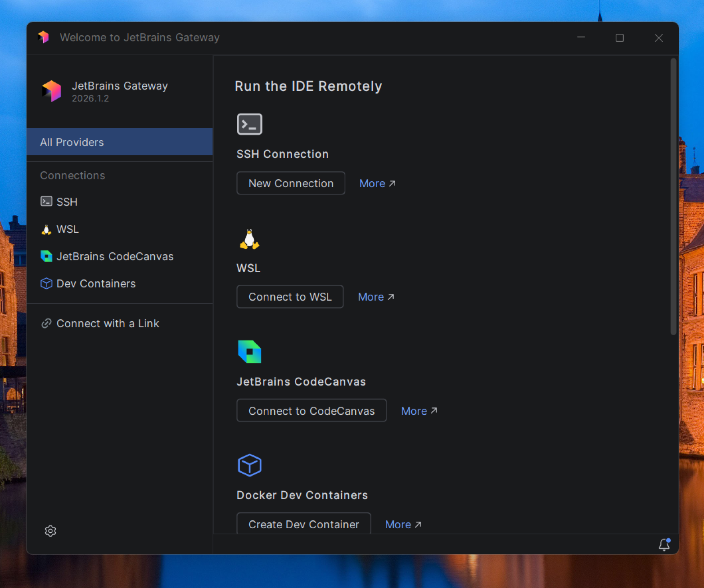The width and height of the screenshot is (704, 588).
Task: Click the Run the IDE Remotely heading
Action: (x=308, y=86)
